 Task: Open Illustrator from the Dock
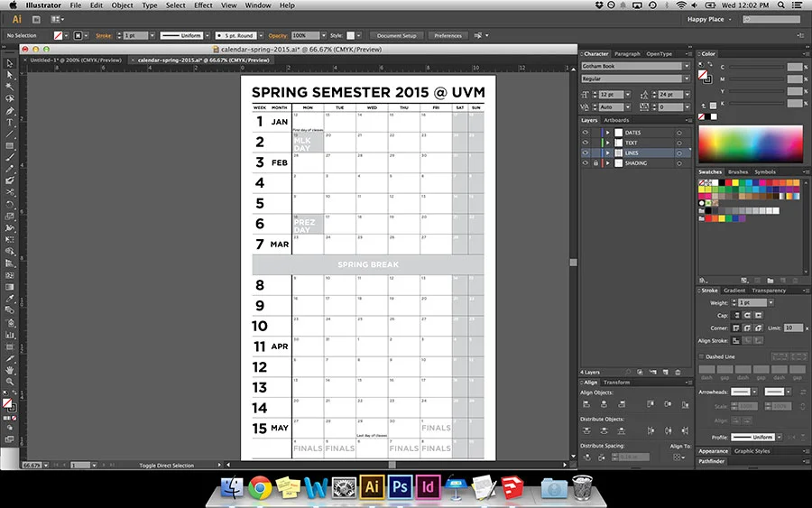coord(372,486)
